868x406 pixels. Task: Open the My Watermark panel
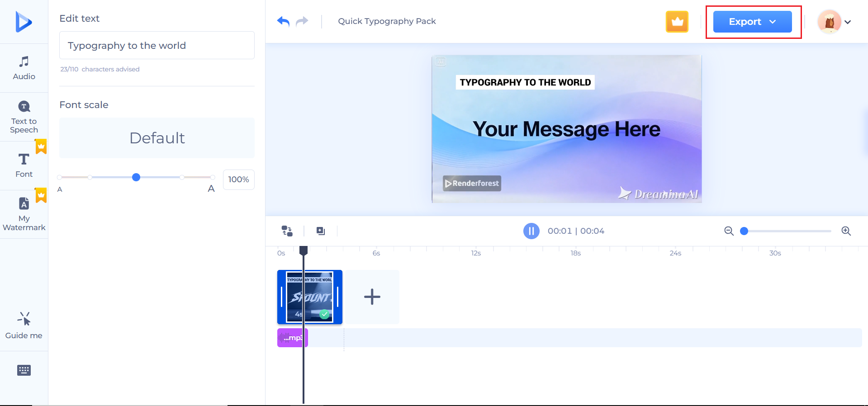24,214
